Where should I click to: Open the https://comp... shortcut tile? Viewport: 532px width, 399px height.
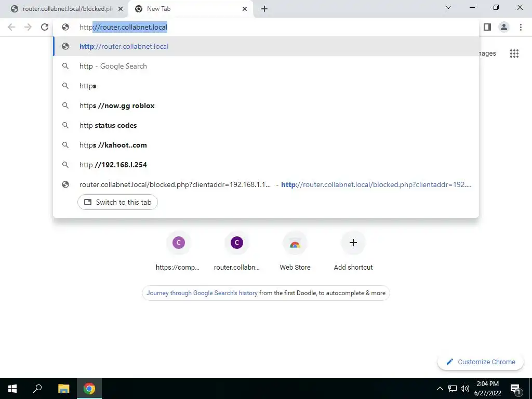pyautogui.click(x=178, y=251)
